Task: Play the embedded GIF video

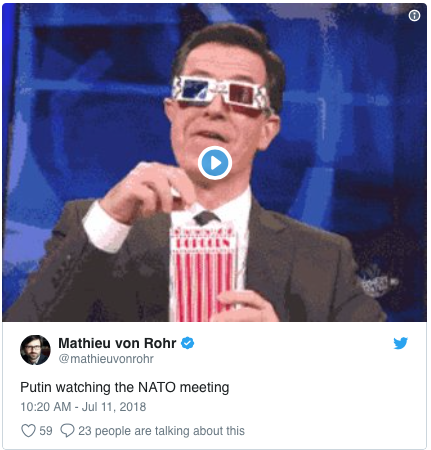Action: (215, 163)
